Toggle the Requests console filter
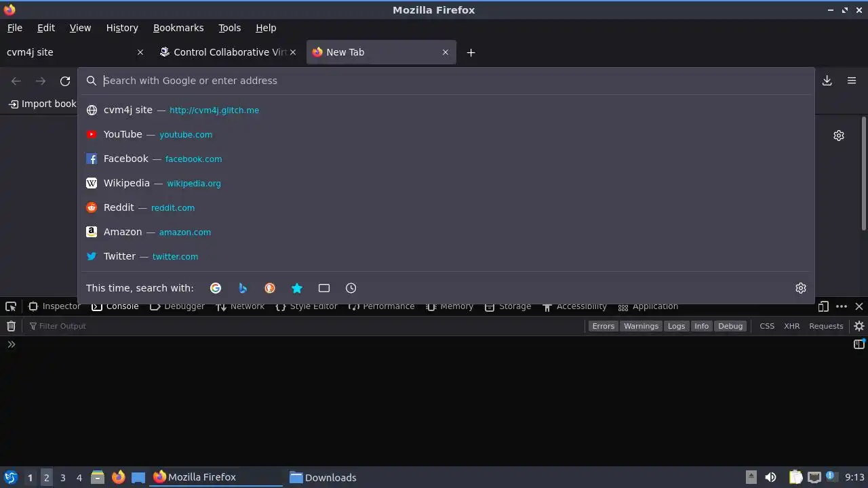Screen dimensions: 868x488 [826, 326]
